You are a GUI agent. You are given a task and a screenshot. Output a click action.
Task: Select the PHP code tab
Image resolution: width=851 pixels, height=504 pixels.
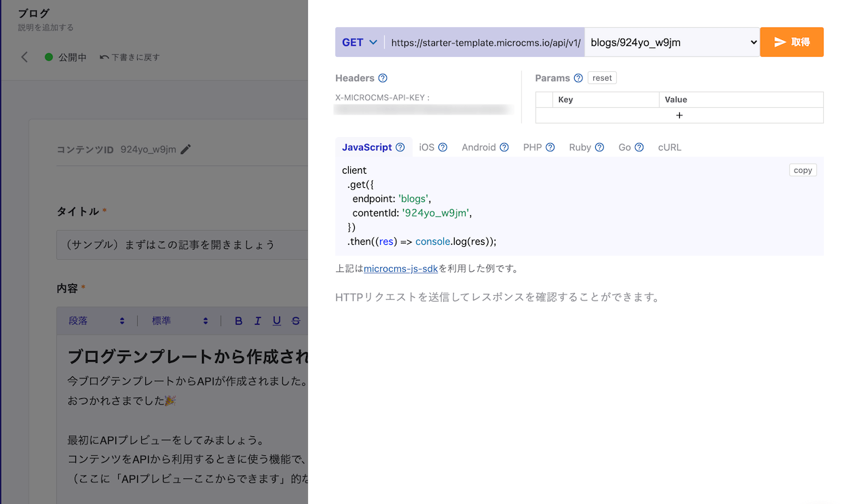[x=532, y=147]
